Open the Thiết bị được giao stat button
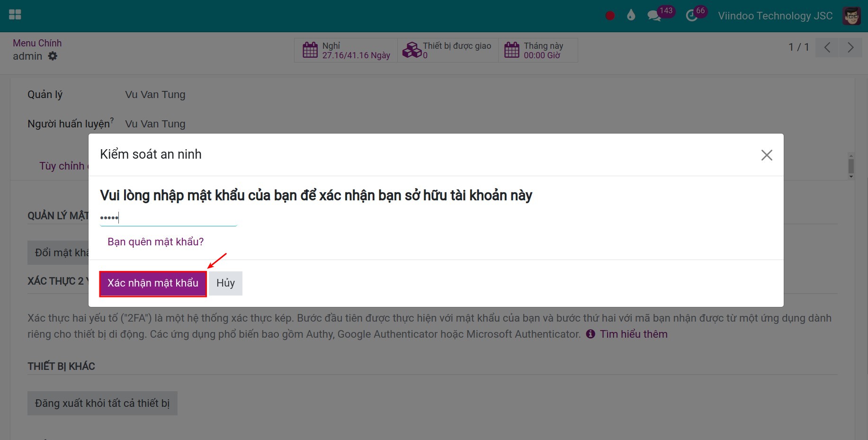 [x=447, y=50]
